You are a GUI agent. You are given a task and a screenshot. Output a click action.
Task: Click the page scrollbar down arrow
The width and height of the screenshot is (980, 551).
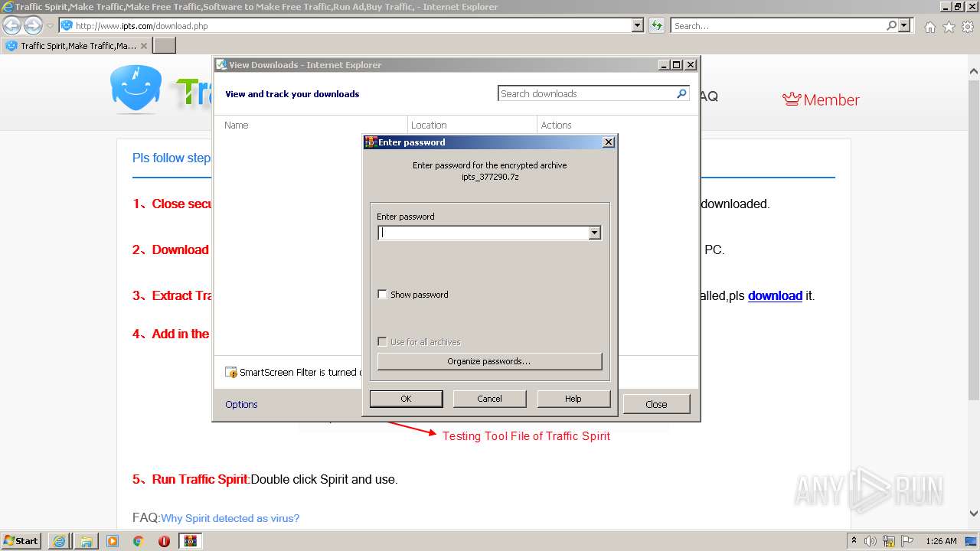point(974,514)
